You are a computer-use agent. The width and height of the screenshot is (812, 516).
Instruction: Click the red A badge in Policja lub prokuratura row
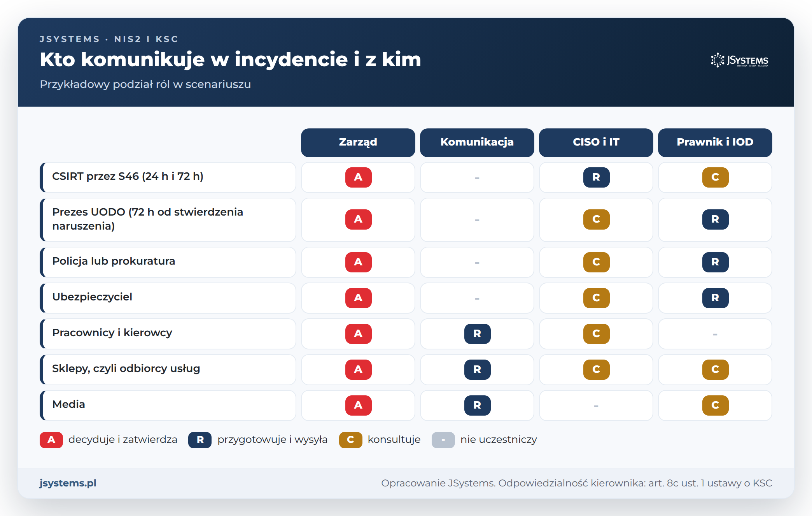coord(358,262)
